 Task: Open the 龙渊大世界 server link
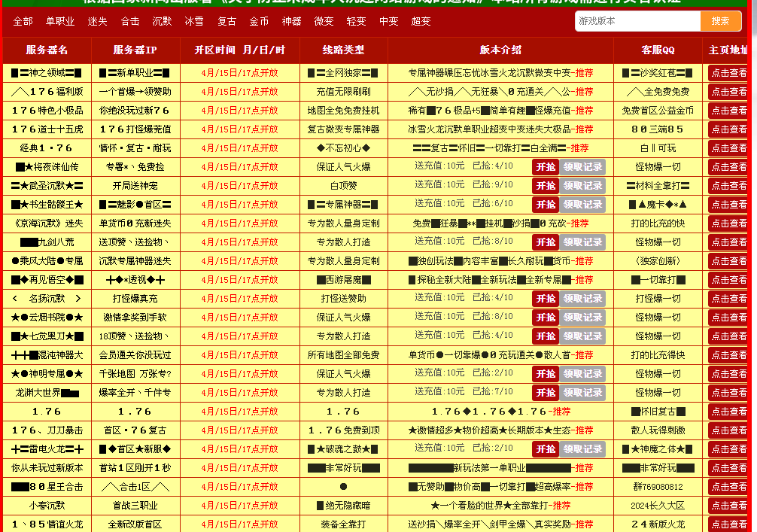point(47,393)
